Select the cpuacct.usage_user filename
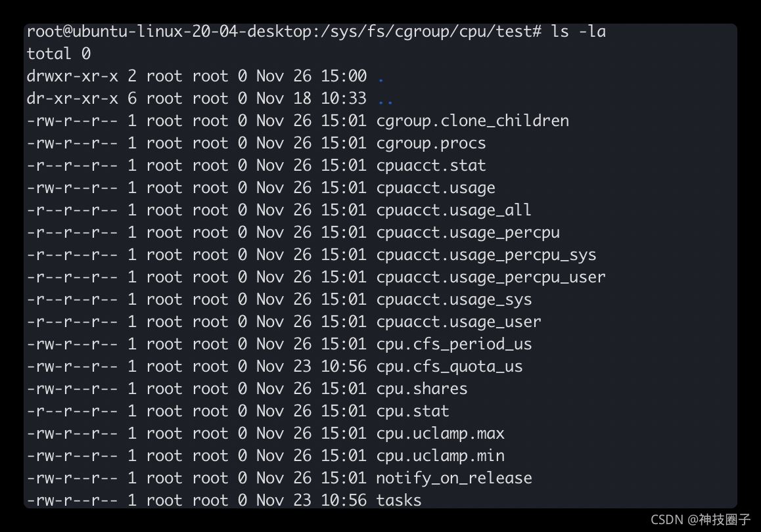 tap(458, 322)
